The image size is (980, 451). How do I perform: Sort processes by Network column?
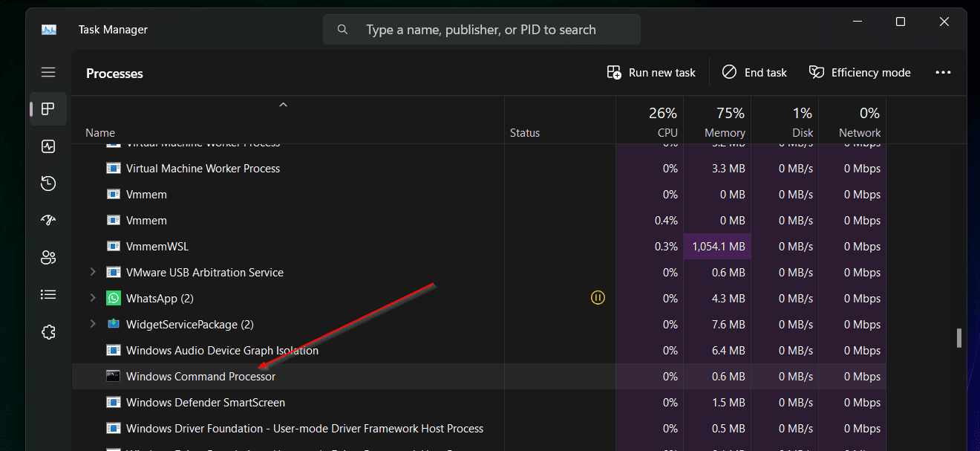(x=852, y=120)
